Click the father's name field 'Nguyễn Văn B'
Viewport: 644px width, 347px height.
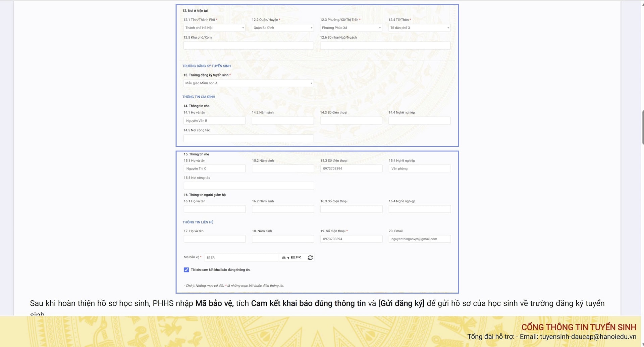[x=214, y=121]
